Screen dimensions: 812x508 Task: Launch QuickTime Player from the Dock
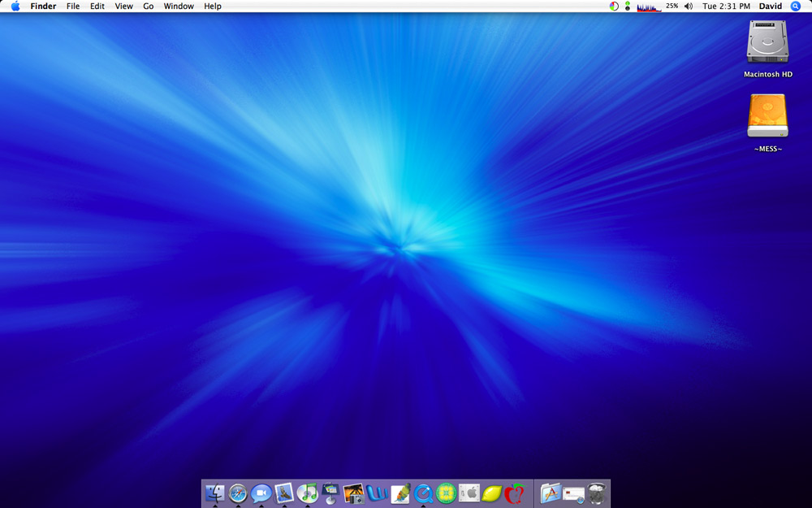click(423, 493)
